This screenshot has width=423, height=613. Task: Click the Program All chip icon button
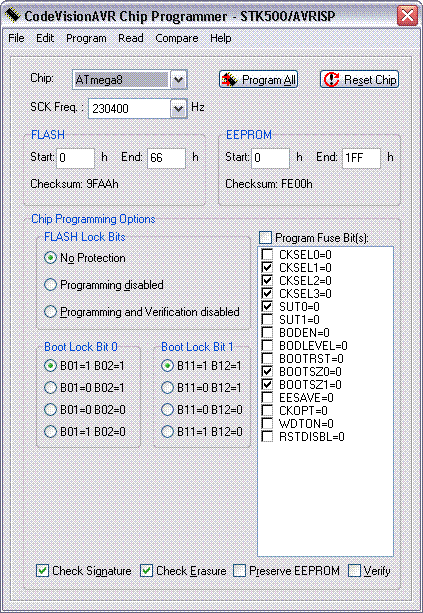(258, 80)
